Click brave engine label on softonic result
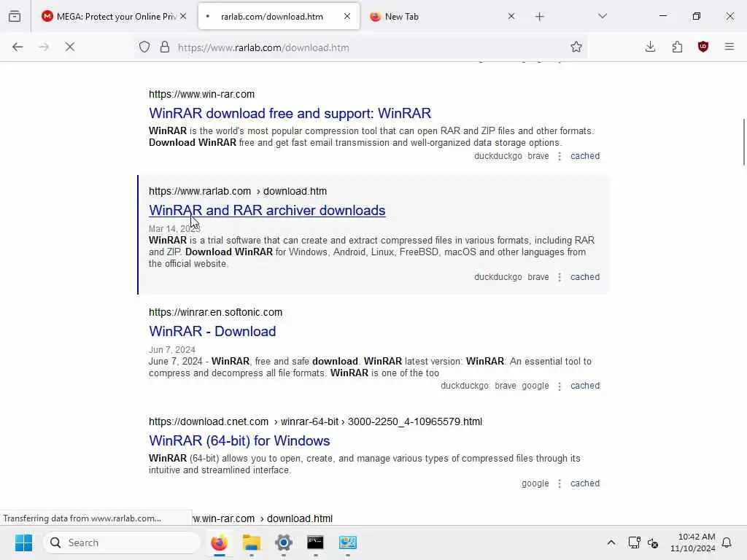 click(506, 386)
